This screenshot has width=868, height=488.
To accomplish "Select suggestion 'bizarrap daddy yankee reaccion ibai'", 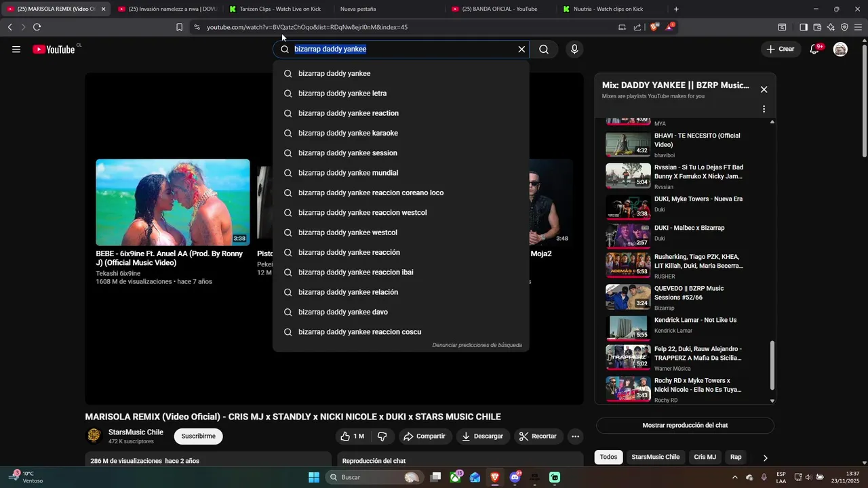I will 401,272.
